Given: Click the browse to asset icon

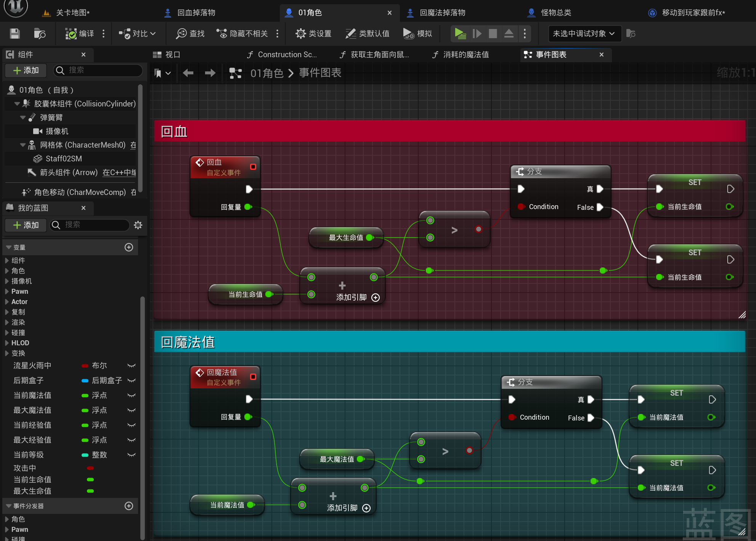Looking at the screenshot, I should (40, 34).
